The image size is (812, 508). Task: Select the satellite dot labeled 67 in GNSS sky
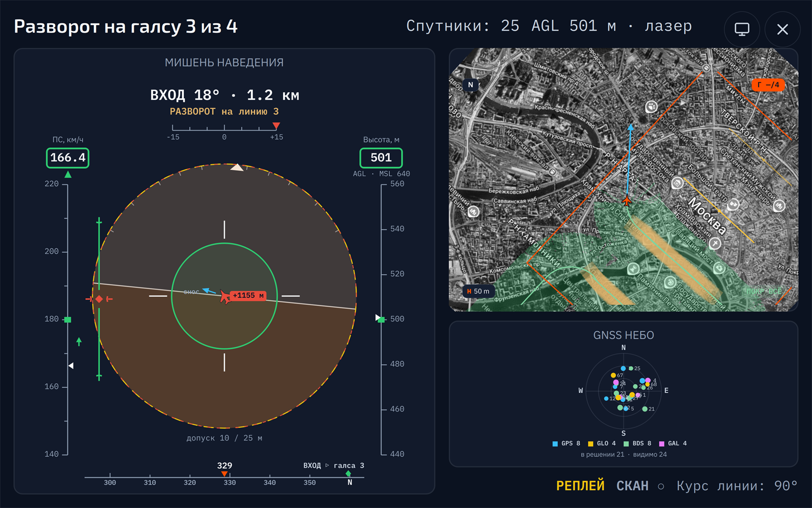(x=613, y=375)
